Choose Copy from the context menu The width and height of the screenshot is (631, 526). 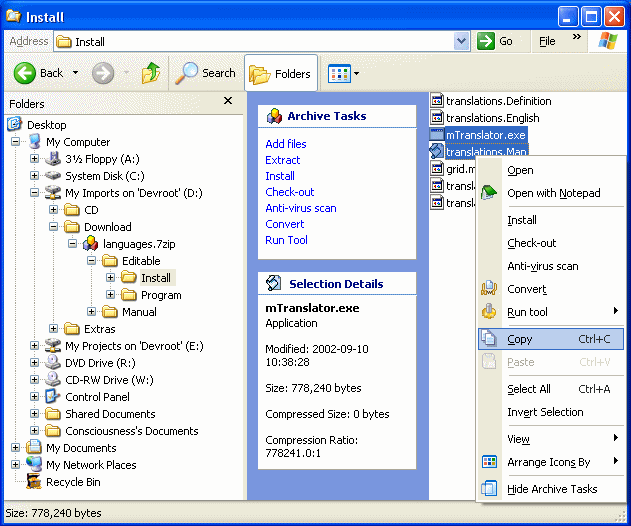tap(520, 339)
